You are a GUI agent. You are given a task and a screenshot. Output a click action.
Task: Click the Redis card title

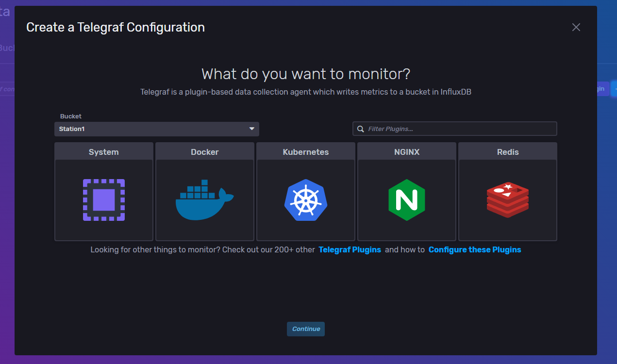tap(508, 152)
